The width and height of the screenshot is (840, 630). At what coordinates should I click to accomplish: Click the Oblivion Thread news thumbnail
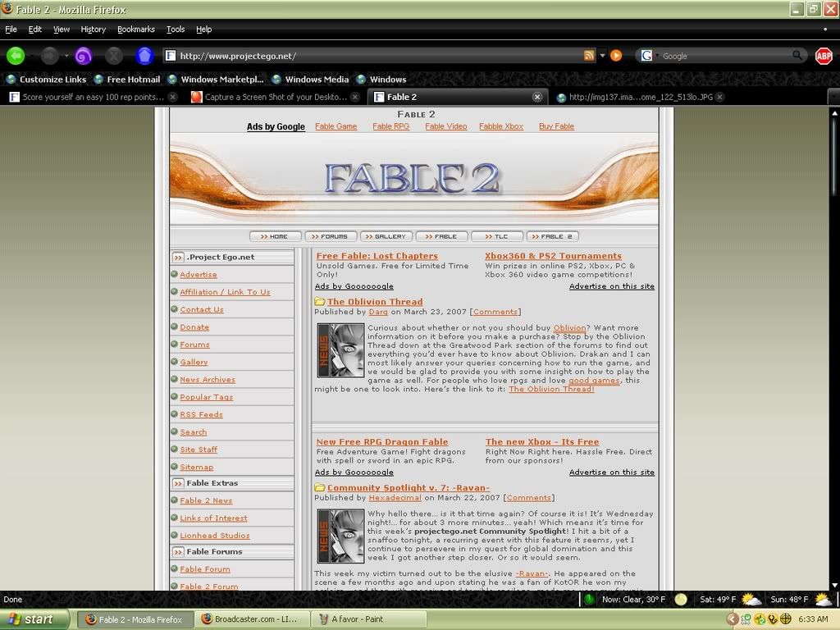(340, 350)
